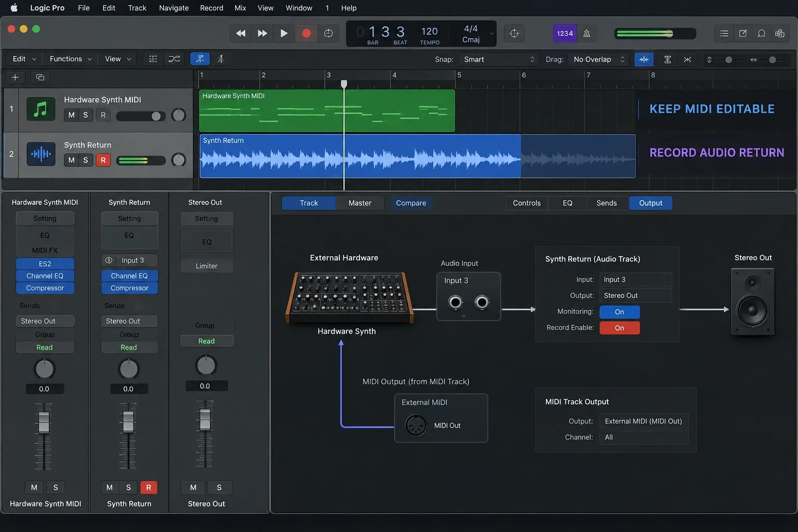Screen dimensions: 798x532
Task: Toggle the Flex shuffle icon in toolbar
Action: click(174, 59)
